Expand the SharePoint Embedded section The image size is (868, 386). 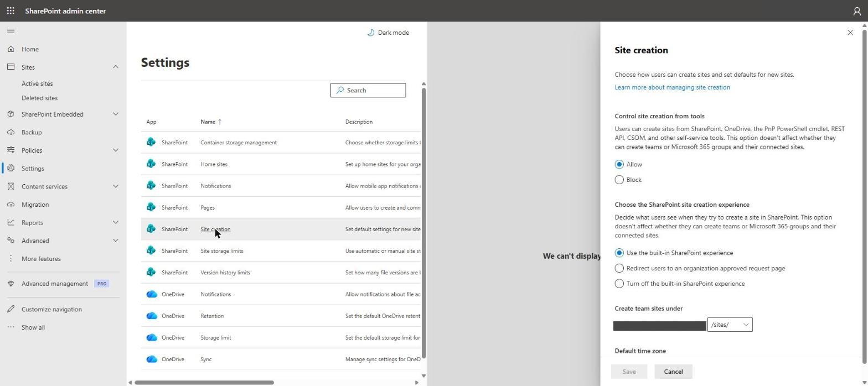115,114
